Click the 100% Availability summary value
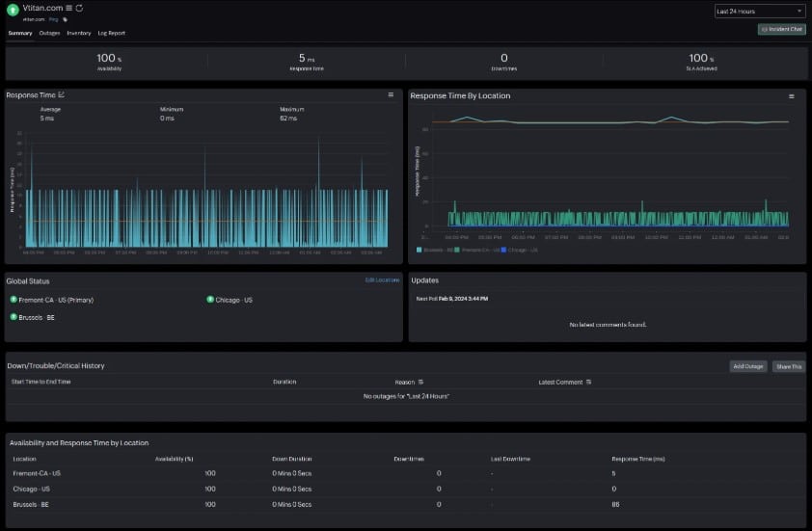The height and width of the screenshot is (531, 812). coord(109,58)
